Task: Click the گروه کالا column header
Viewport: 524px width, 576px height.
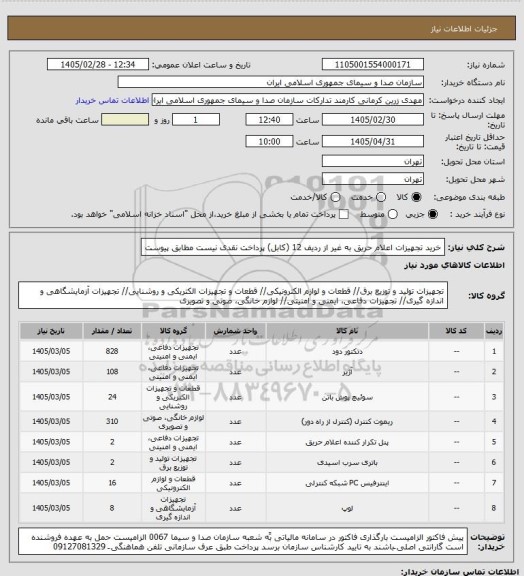Action: tap(173, 331)
